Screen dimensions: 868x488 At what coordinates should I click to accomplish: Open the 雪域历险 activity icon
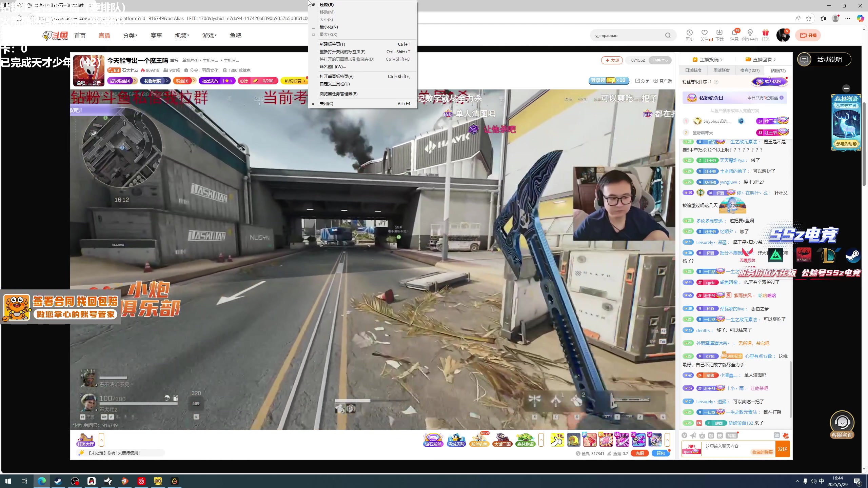pos(456,440)
